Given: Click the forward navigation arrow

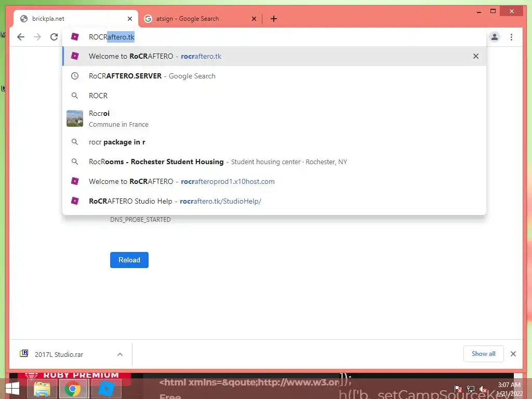Looking at the screenshot, I should [x=37, y=37].
